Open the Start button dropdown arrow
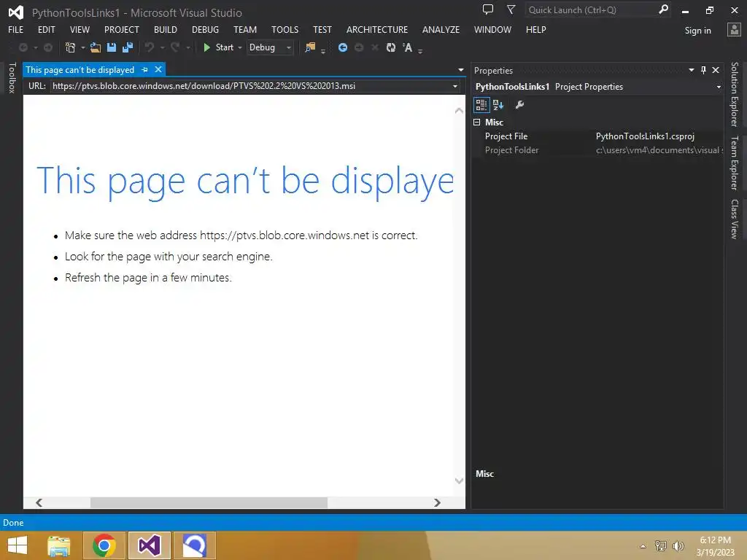The width and height of the screenshot is (747, 560). tap(239, 47)
